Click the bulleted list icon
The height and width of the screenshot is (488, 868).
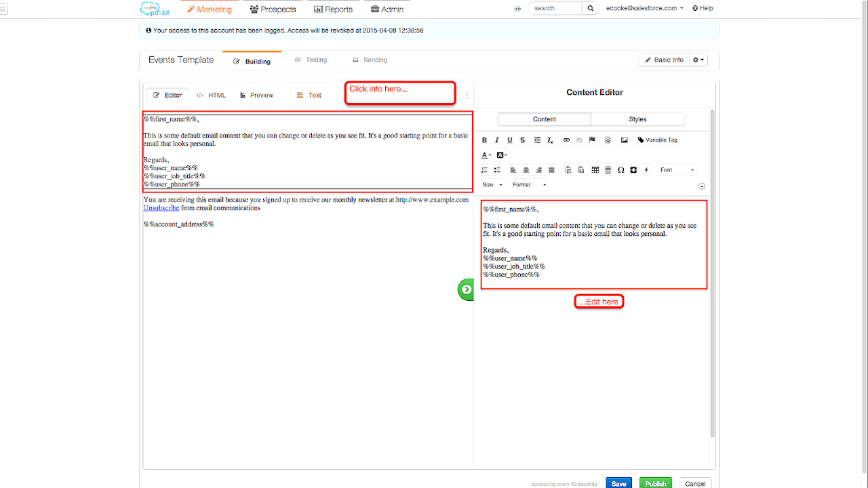[x=497, y=170]
